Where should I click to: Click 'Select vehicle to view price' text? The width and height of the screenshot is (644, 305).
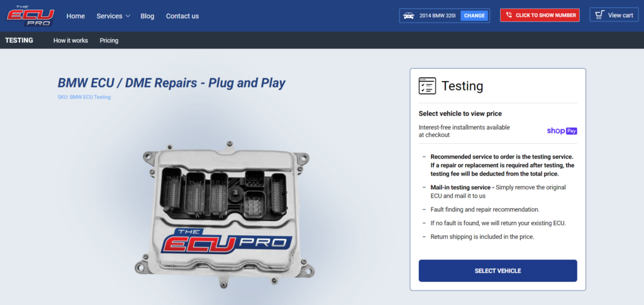pyautogui.click(x=460, y=113)
